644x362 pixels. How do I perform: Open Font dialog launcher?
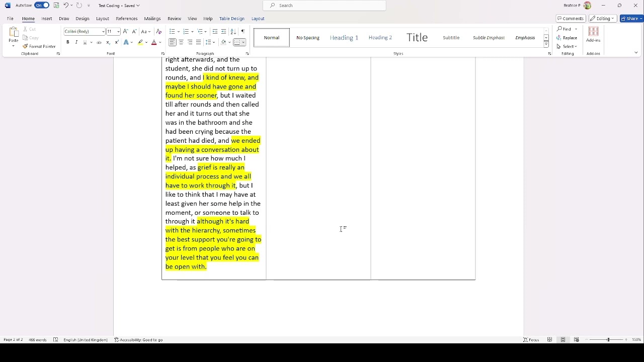[x=163, y=54]
